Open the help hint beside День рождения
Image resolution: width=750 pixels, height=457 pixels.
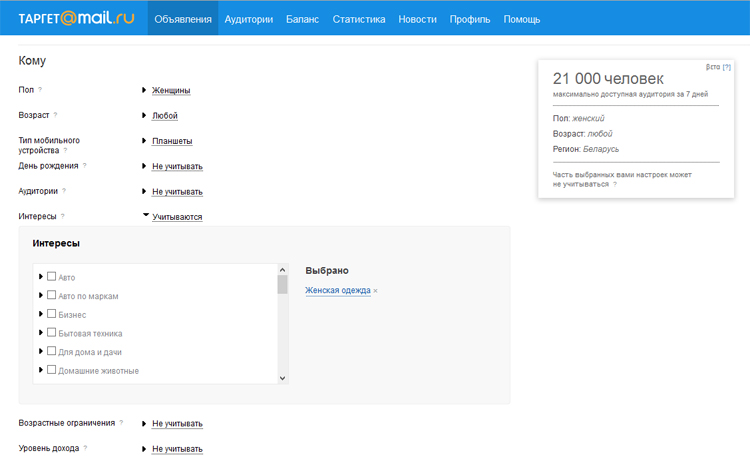(x=85, y=166)
